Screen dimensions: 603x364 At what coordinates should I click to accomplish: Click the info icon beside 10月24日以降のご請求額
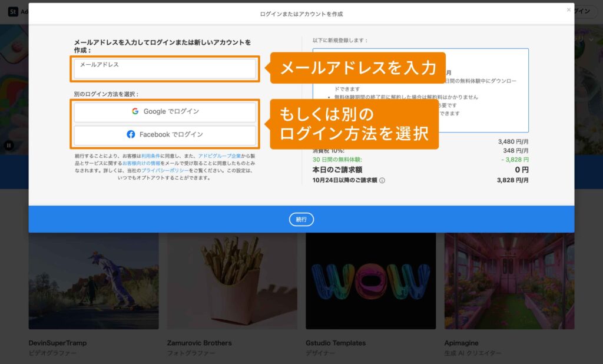coord(382,180)
